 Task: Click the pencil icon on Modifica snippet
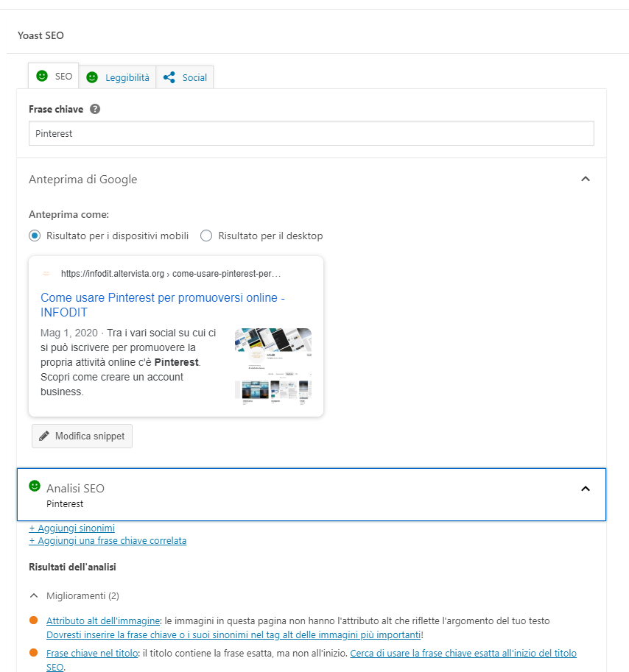44,436
